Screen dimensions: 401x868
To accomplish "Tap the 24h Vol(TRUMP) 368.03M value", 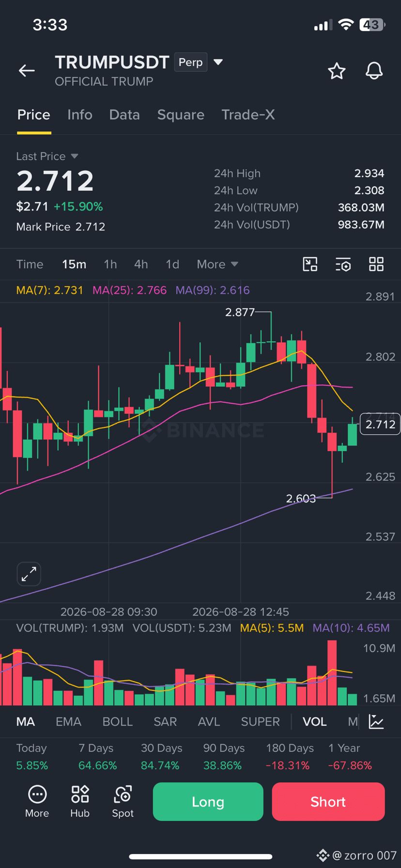I will (361, 208).
